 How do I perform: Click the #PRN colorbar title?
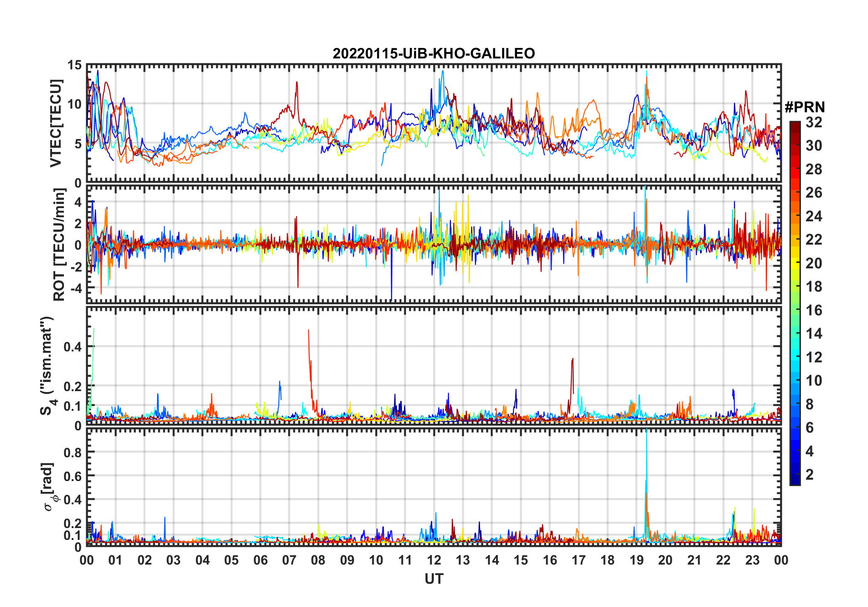[805, 107]
